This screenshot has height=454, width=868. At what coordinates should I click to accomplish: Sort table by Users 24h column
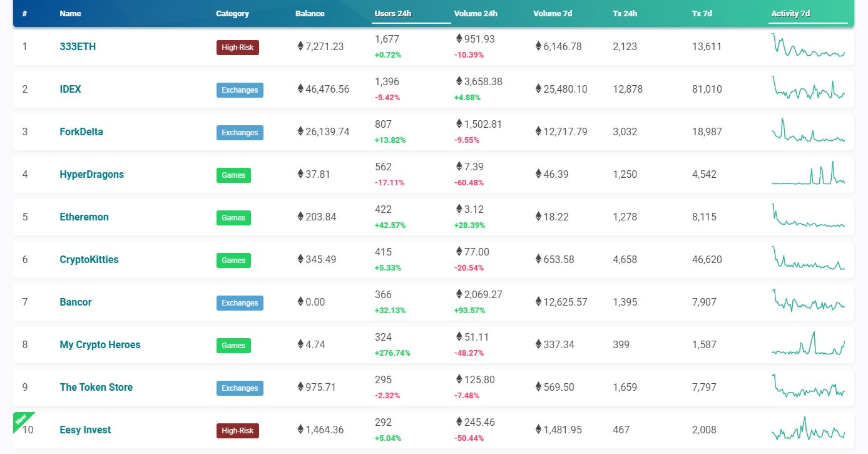(392, 13)
